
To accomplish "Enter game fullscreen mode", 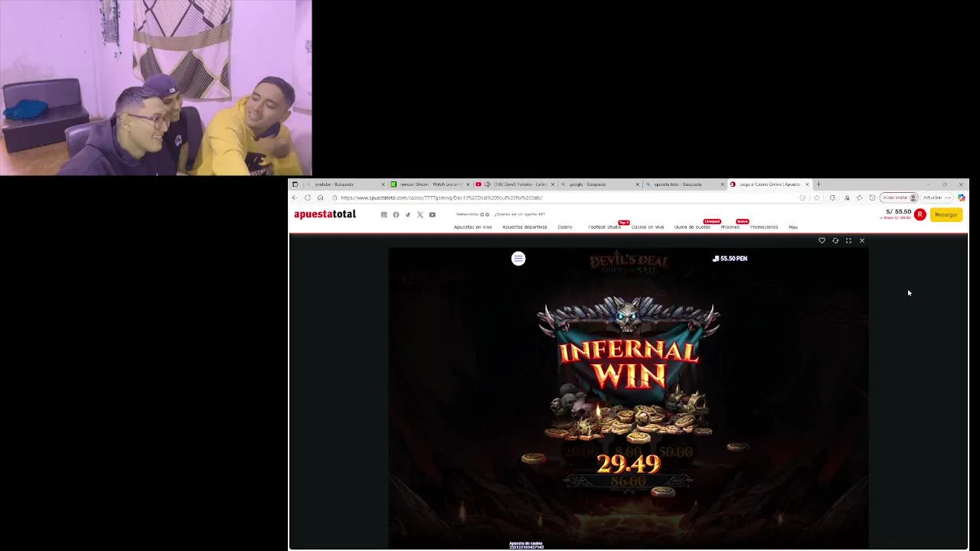I will tap(848, 240).
